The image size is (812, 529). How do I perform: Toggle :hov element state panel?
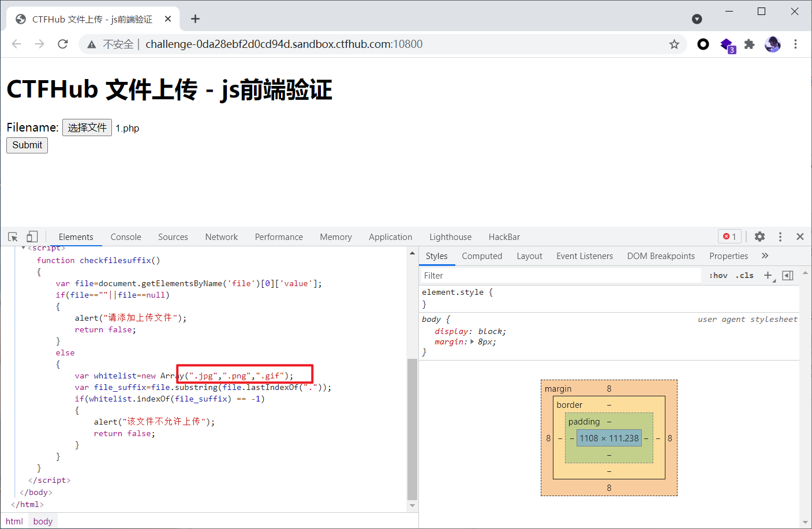(x=719, y=276)
